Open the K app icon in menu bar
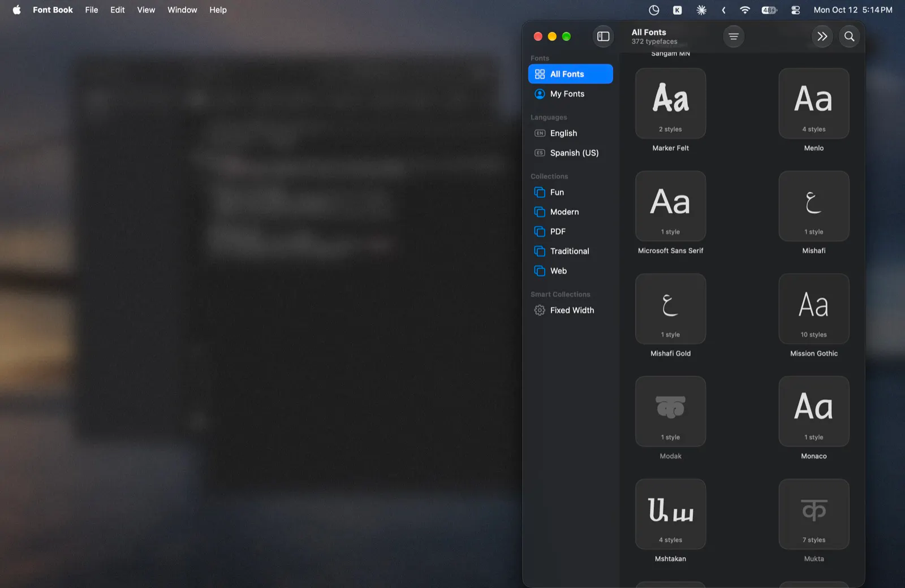Image resolution: width=905 pixels, height=588 pixels. tap(677, 10)
